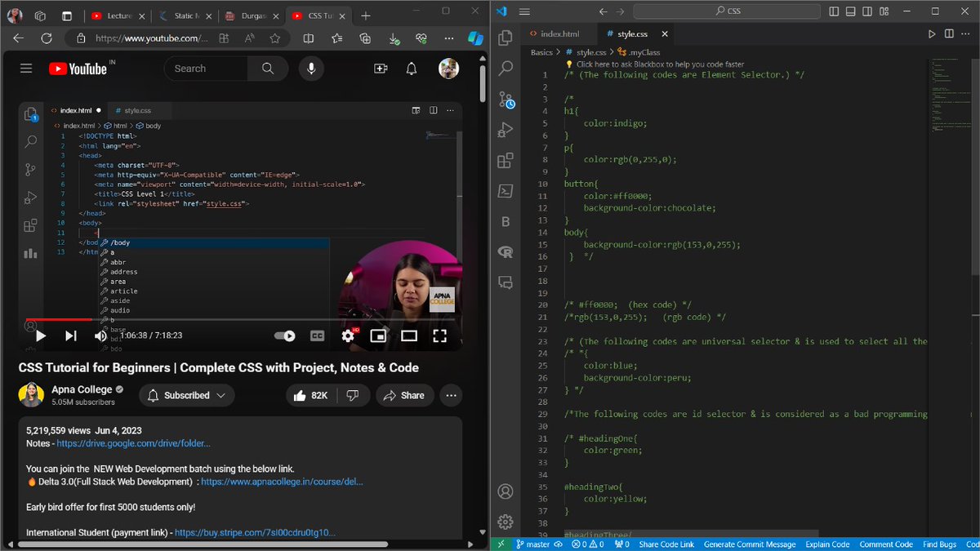
Task: Open Edge Settings and more ellipsis
Action: click(448, 38)
